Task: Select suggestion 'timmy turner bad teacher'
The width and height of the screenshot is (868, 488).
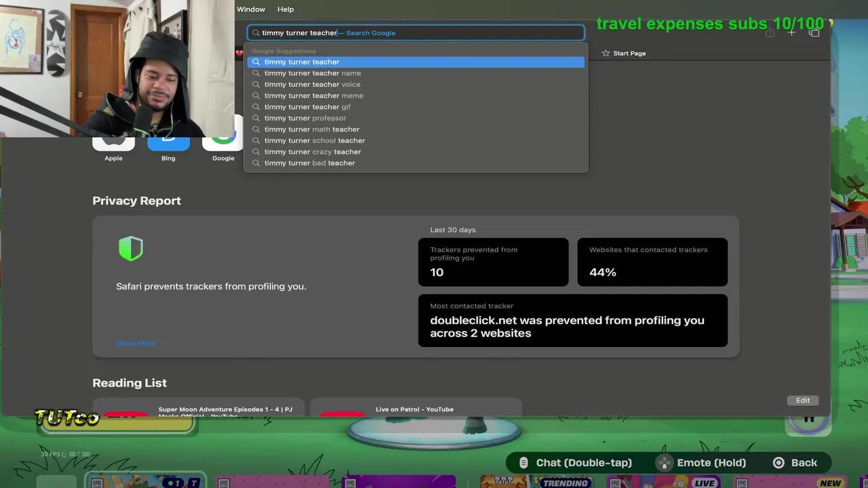Action: tap(416, 163)
